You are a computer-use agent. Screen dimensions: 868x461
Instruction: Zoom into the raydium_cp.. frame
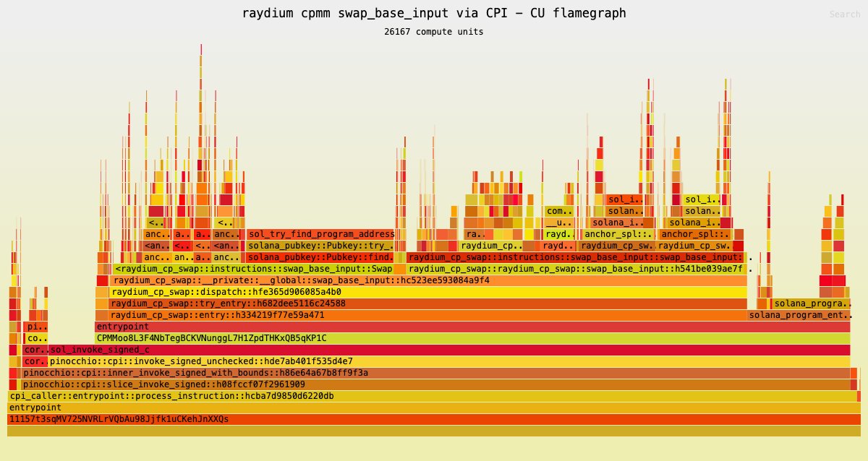pos(492,246)
